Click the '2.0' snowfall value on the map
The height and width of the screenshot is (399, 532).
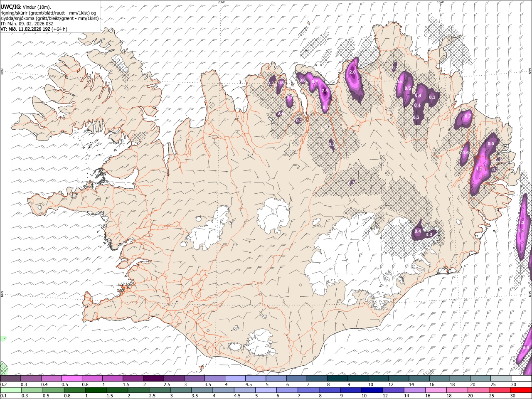pos(352,72)
